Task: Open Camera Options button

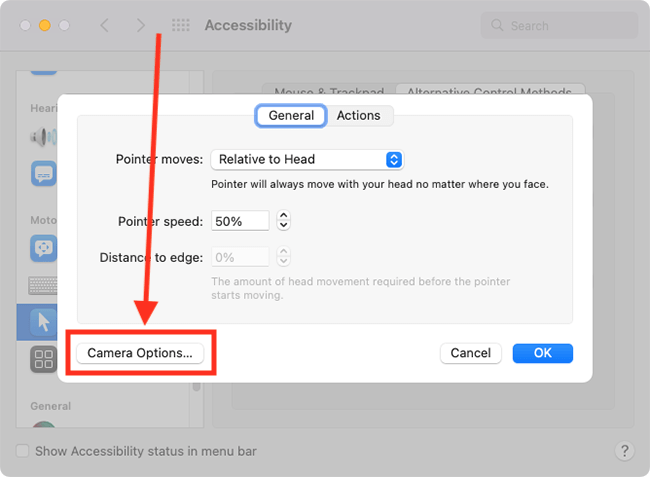Action: pyautogui.click(x=140, y=353)
